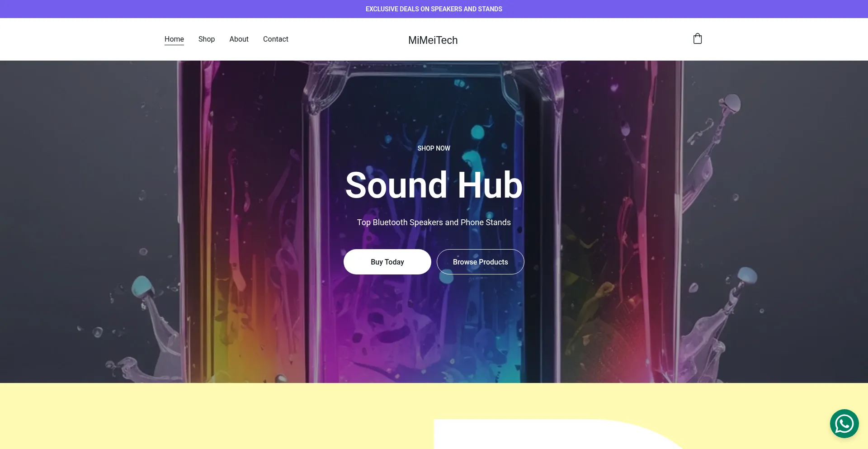Screen dimensions: 868x449
Task: Click the exclusive deals announcement text
Action: click(x=434, y=9)
